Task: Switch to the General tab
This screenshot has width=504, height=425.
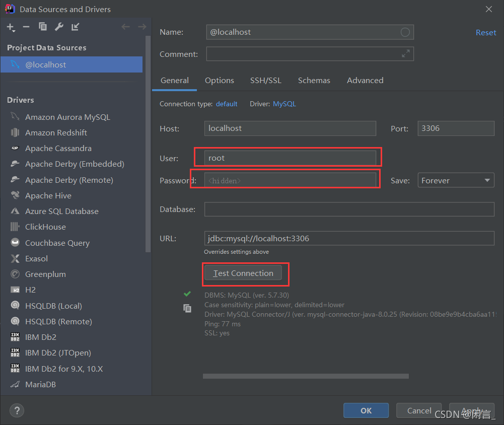Action: click(175, 81)
